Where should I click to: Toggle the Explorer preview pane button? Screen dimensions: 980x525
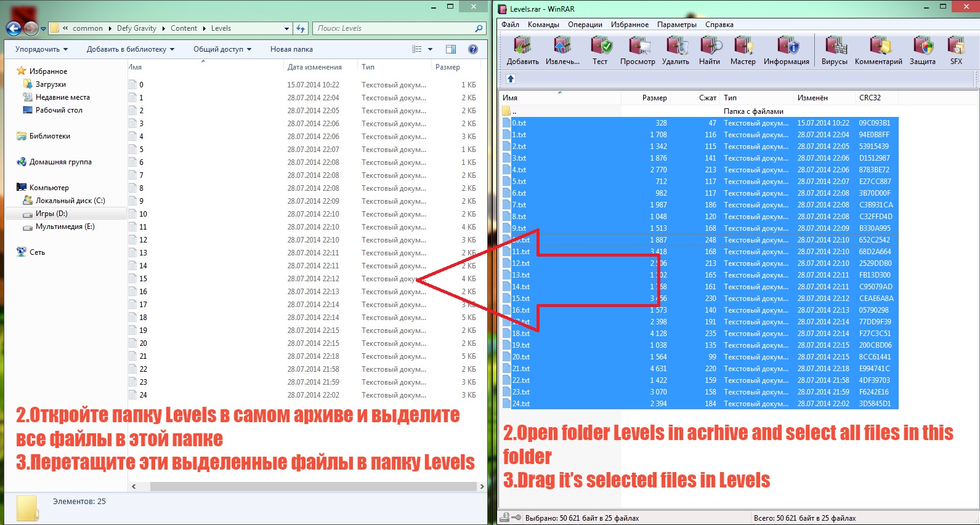click(451, 49)
